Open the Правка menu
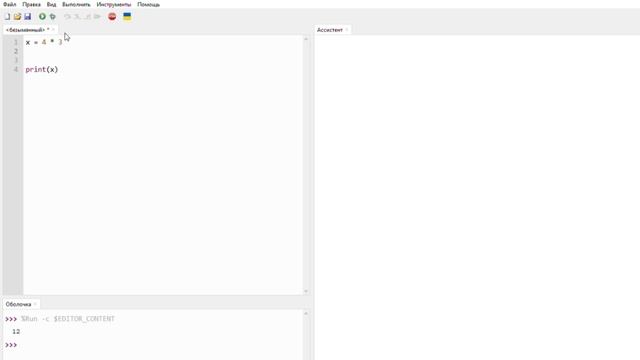640x360 pixels. click(x=31, y=4)
